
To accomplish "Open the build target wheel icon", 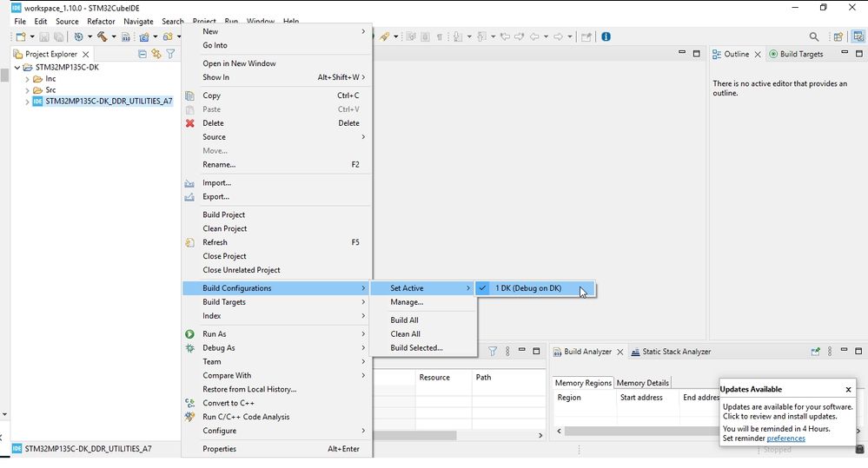I will (78, 37).
